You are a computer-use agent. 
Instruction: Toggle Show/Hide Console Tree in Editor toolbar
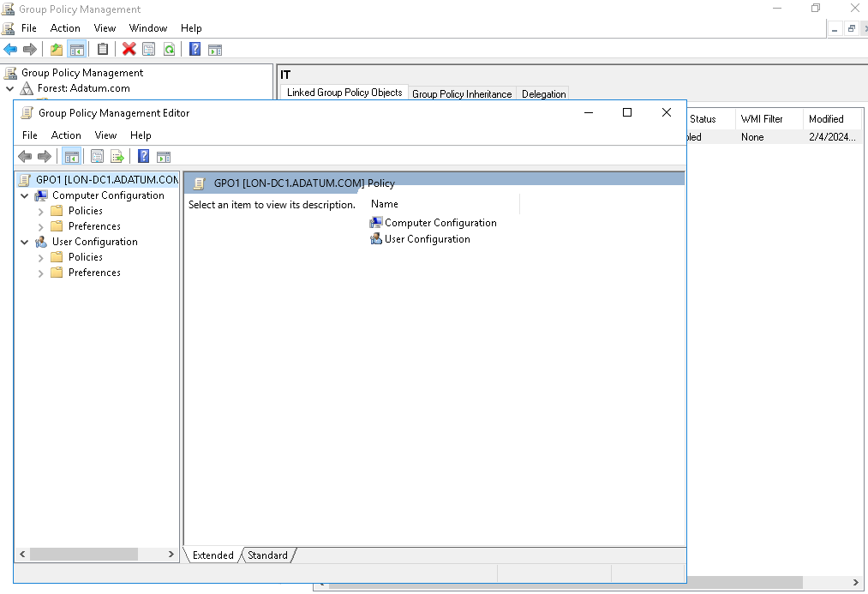pyautogui.click(x=71, y=156)
